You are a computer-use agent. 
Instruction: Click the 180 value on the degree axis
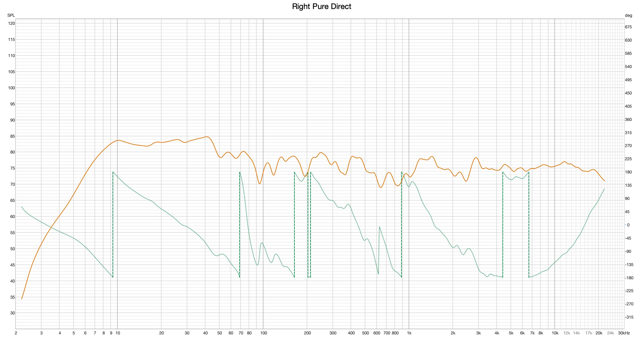coord(628,172)
